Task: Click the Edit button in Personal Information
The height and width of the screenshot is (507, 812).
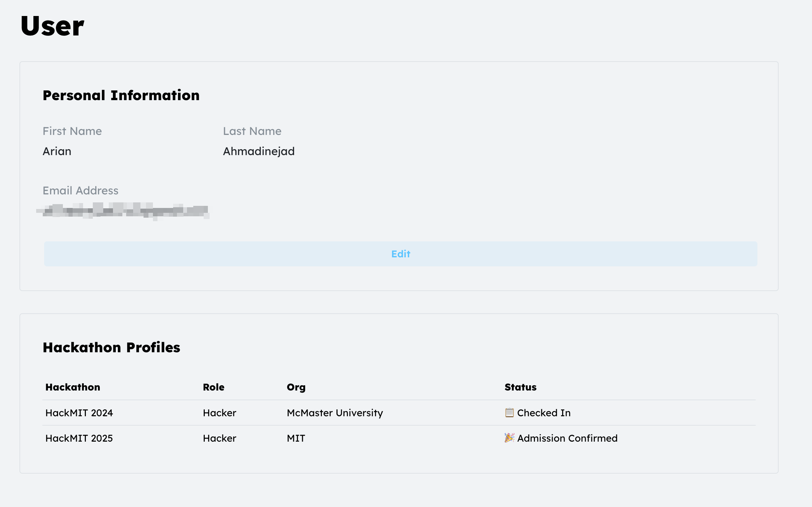Action: tap(400, 254)
